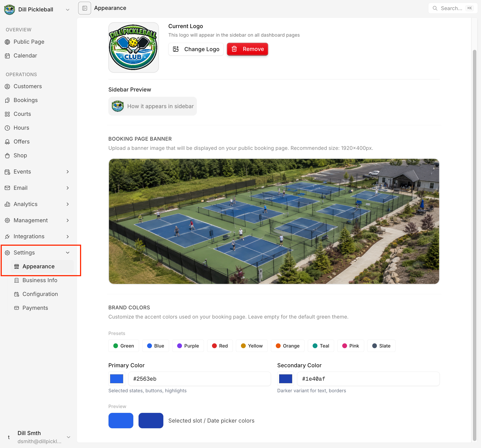Image resolution: width=481 pixels, height=448 pixels.
Task: Click the gear icon beside Settings
Action: 7,253
